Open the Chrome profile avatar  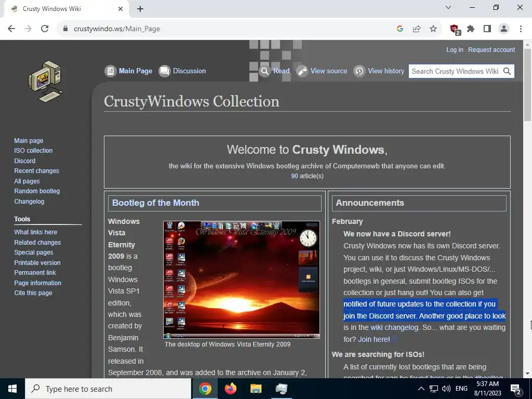coord(504,29)
